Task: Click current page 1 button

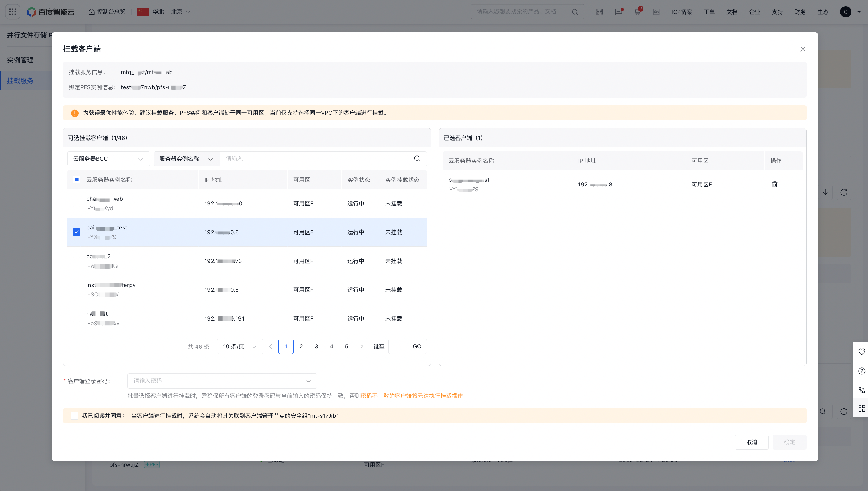Action: tap(286, 347)
